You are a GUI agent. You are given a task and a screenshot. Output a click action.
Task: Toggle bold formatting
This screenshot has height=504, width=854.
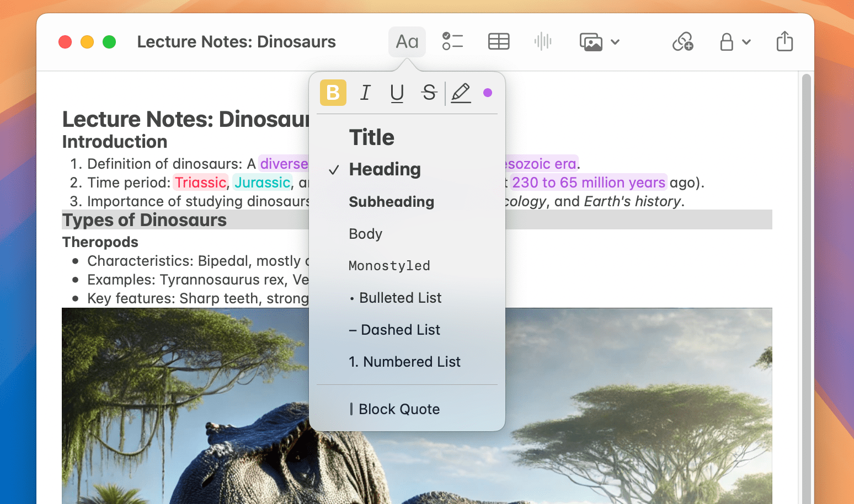click(333, 93)
